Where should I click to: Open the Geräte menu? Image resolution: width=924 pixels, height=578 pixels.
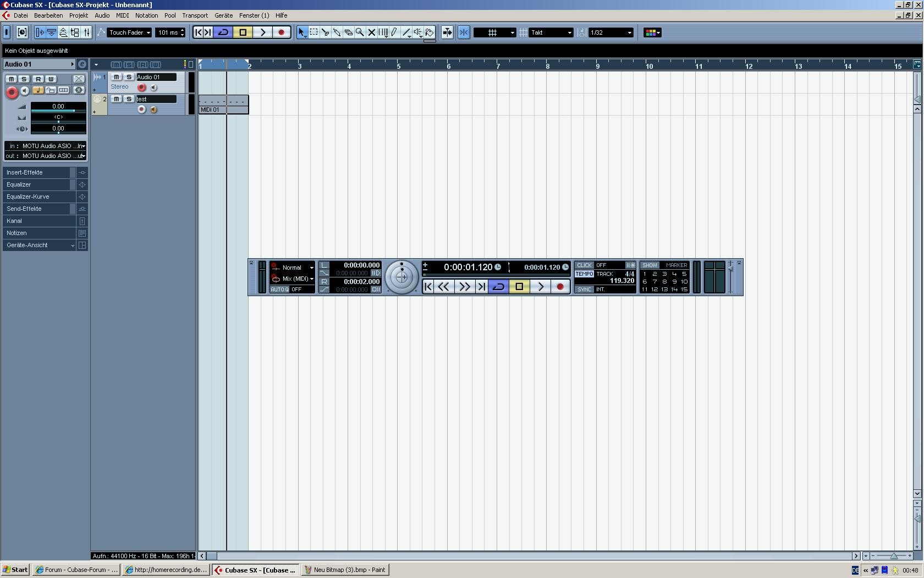coord(223,15)
